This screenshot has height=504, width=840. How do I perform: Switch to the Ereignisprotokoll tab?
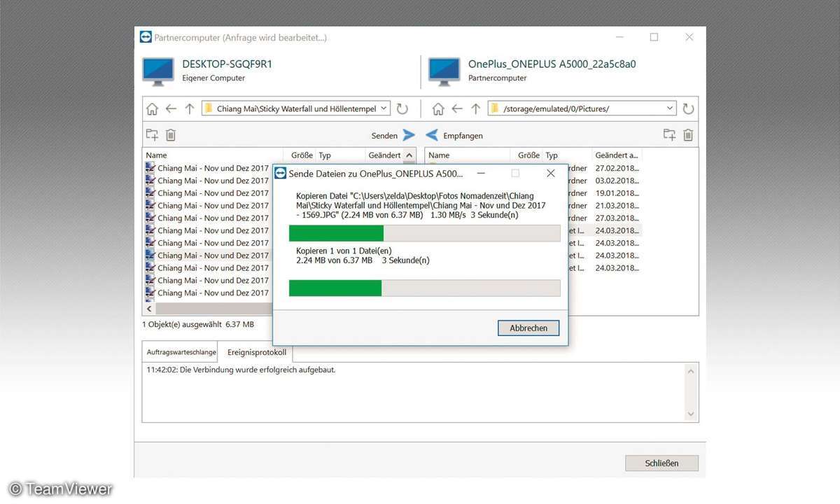coord(257,352)
